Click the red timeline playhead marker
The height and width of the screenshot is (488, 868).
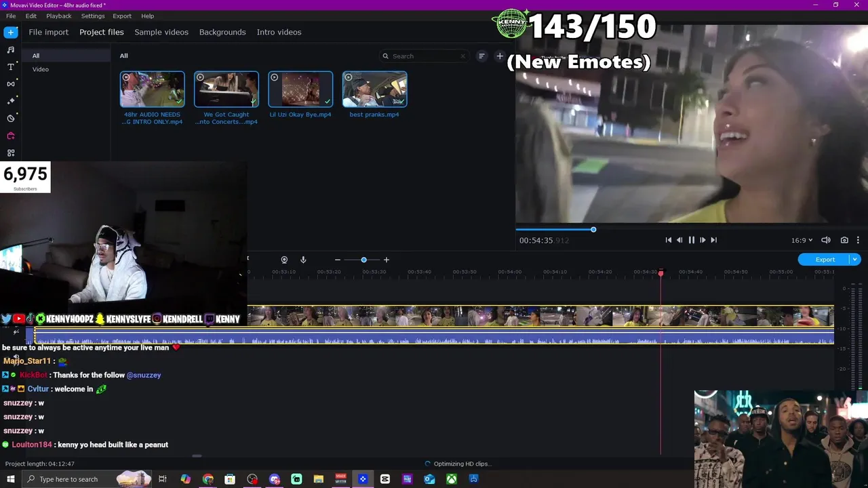661,272
